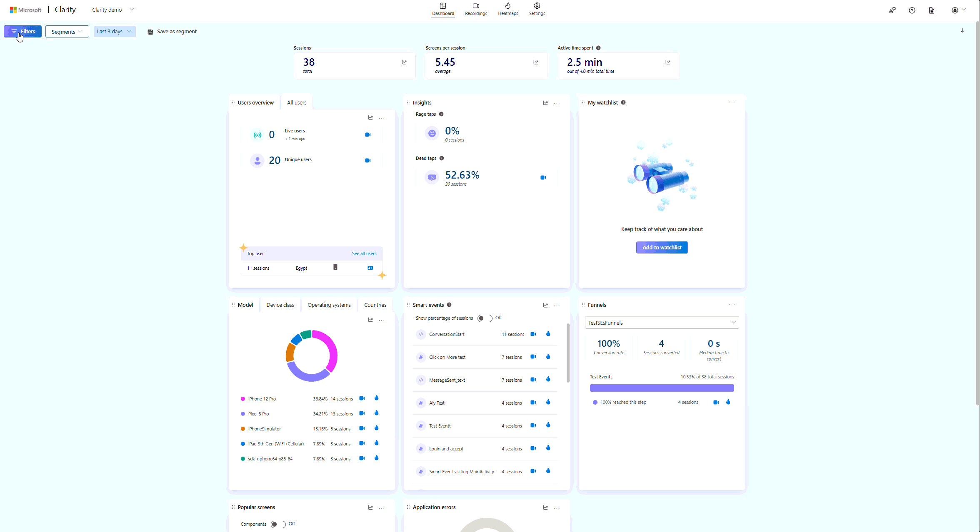The height and width of the screenshot is (532, 980).
Task: Click the Add to watchlist button
Action: [x=662, y=248]
